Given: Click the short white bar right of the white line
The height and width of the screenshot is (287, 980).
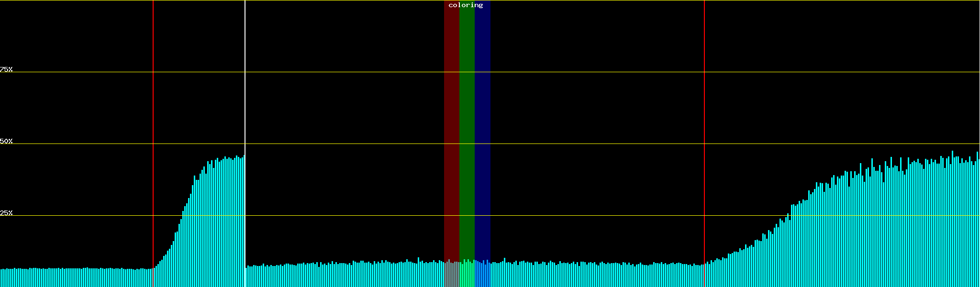Looking at the screenshot, I should [x=246, y=277].
